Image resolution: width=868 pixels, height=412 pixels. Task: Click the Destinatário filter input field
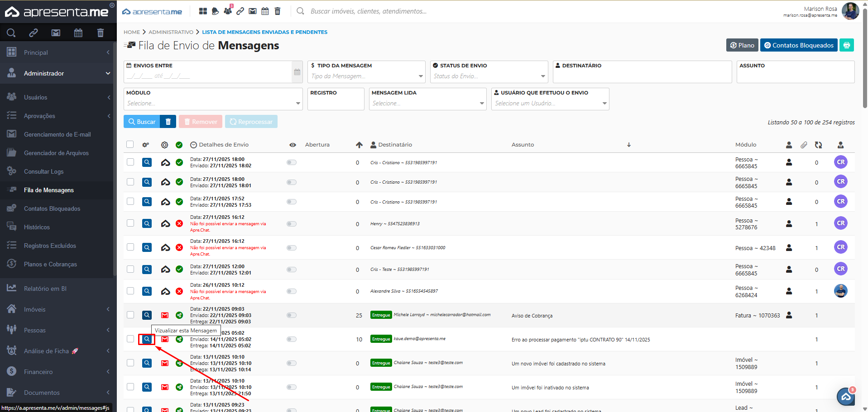pos(642,76)
